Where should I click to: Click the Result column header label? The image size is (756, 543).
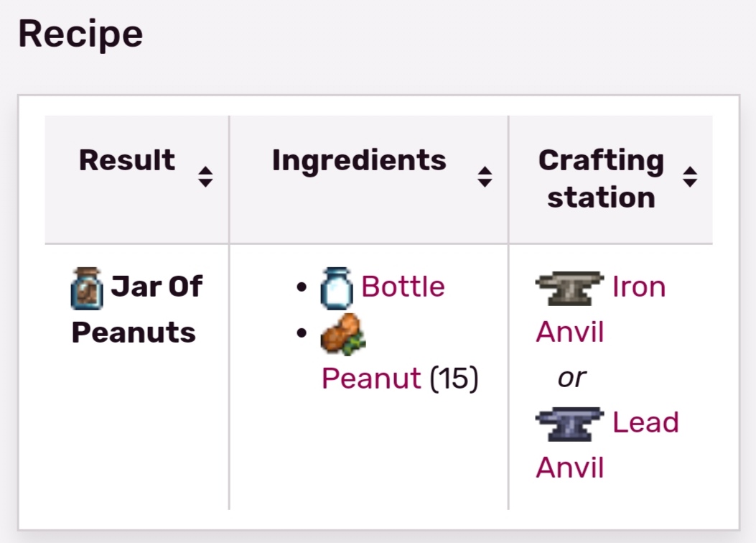pos(127,160)
